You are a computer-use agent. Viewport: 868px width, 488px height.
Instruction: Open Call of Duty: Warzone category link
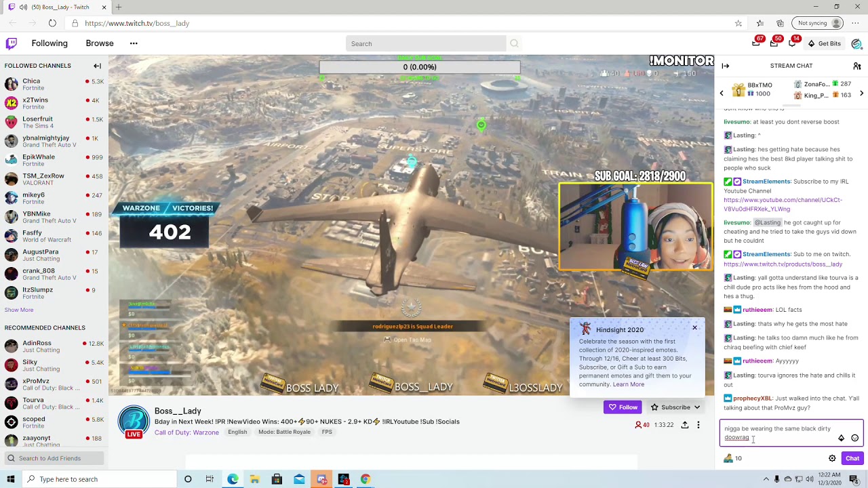186,432
